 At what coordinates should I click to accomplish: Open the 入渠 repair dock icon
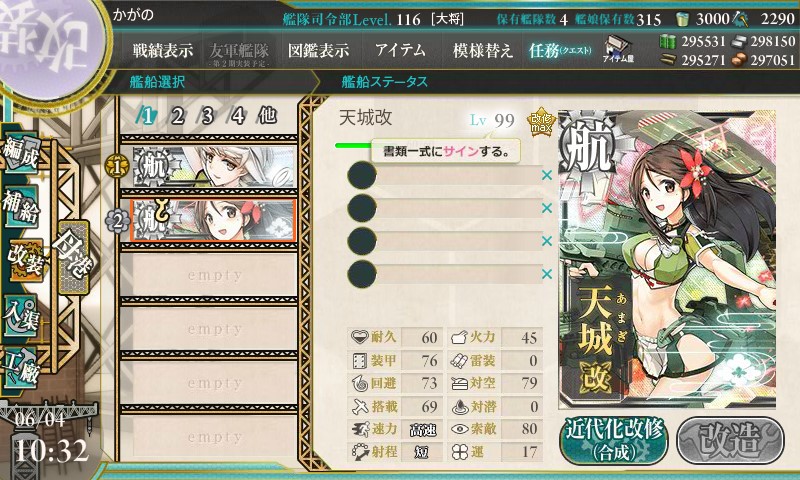[21, 315]
